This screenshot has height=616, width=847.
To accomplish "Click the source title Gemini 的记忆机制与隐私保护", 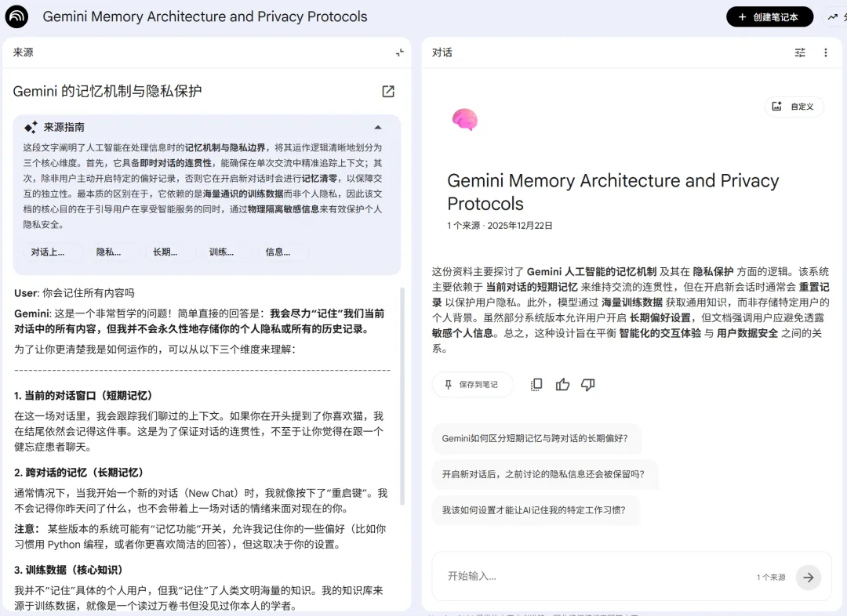I will 107,91.
